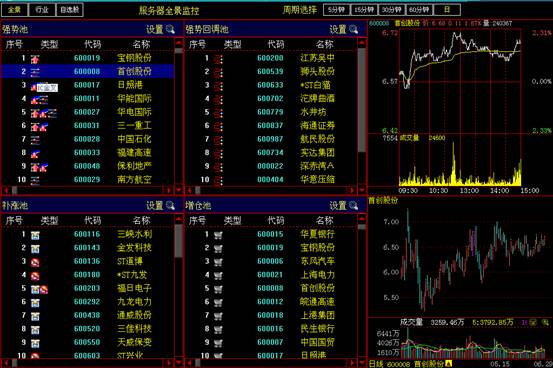Switch period to 日
The height and width of the screenshot is (368, 553).
tap(447, 10)
